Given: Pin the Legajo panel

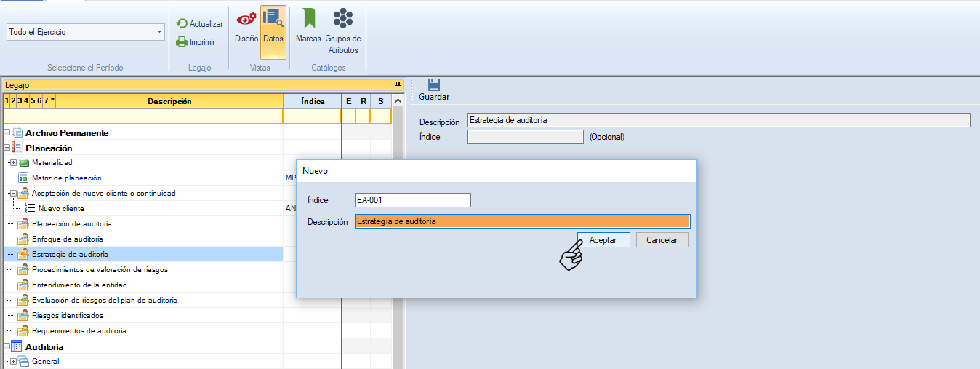Looking at the screenshot, I should pyautogui.click(x=398, y=85).
